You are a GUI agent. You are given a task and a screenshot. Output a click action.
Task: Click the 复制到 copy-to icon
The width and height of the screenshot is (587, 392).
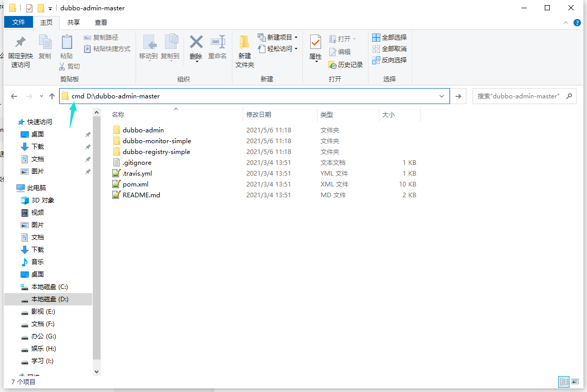click(171, 42)
